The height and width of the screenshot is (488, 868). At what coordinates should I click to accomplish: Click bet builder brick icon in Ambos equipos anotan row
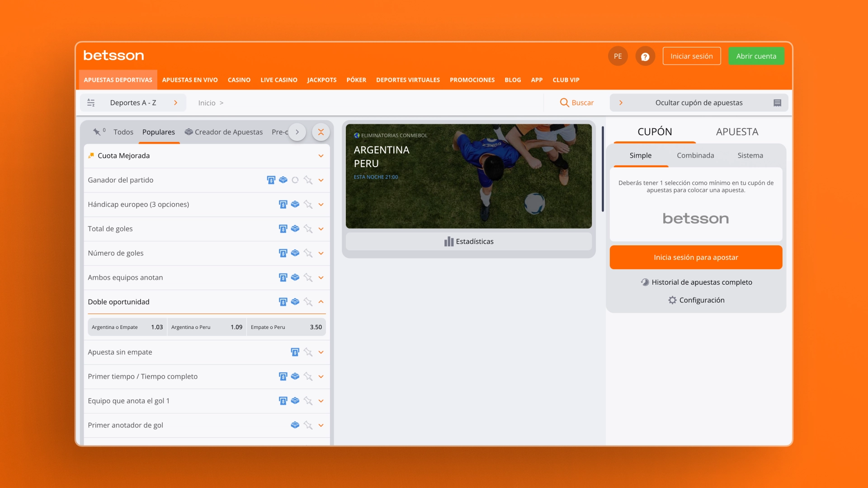(x=295, y=277)
